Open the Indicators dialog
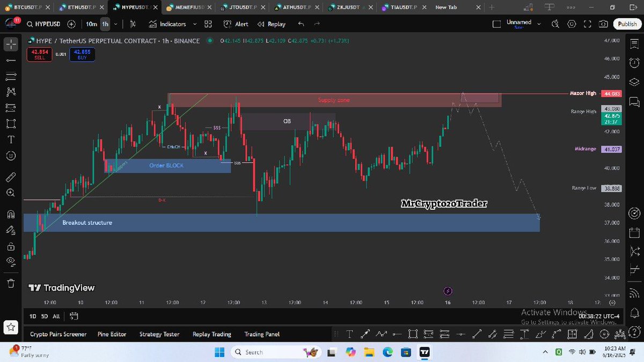Screen dimensions: 644x362 (x=167, y=24)
